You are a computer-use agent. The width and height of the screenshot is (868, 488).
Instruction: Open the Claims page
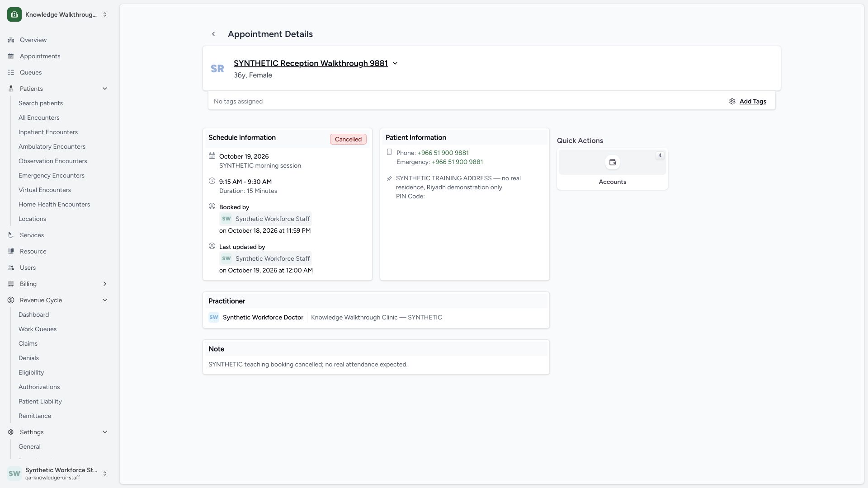[28, 343]
